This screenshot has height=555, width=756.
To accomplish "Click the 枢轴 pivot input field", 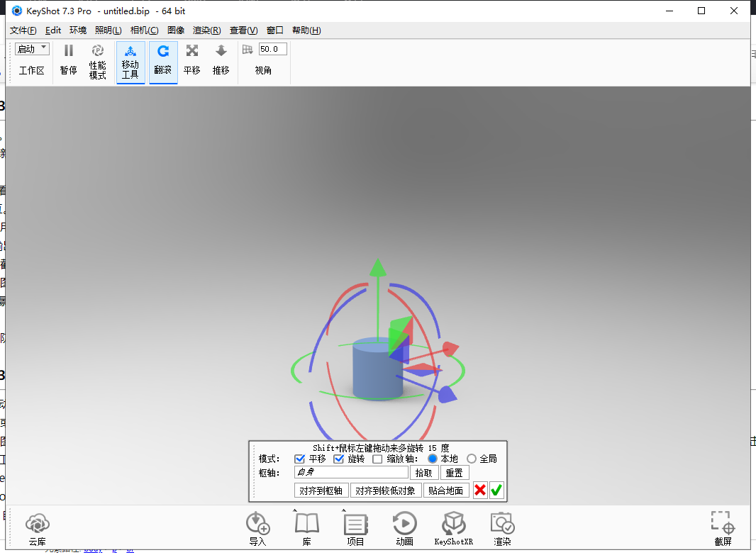I will point(351,473).
